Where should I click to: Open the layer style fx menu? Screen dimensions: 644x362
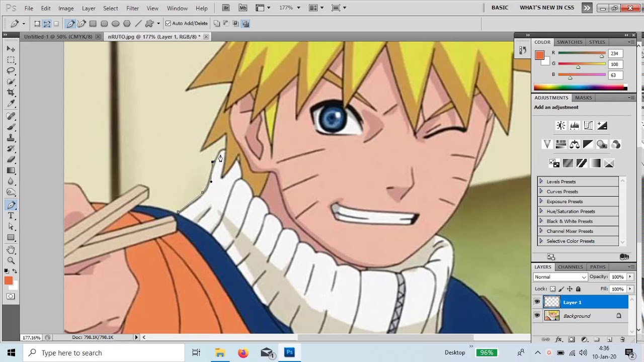558,340
